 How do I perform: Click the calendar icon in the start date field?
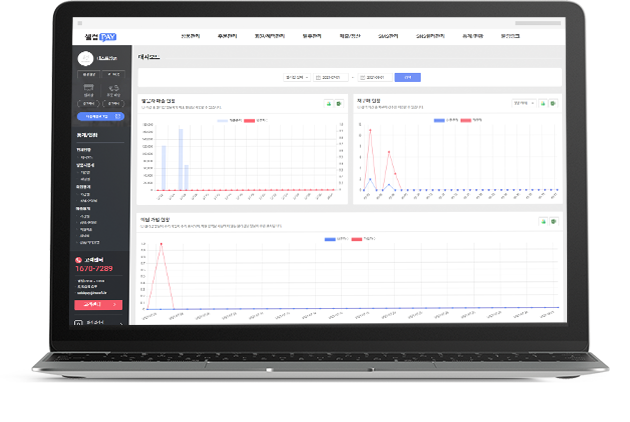tap(318, 78)
